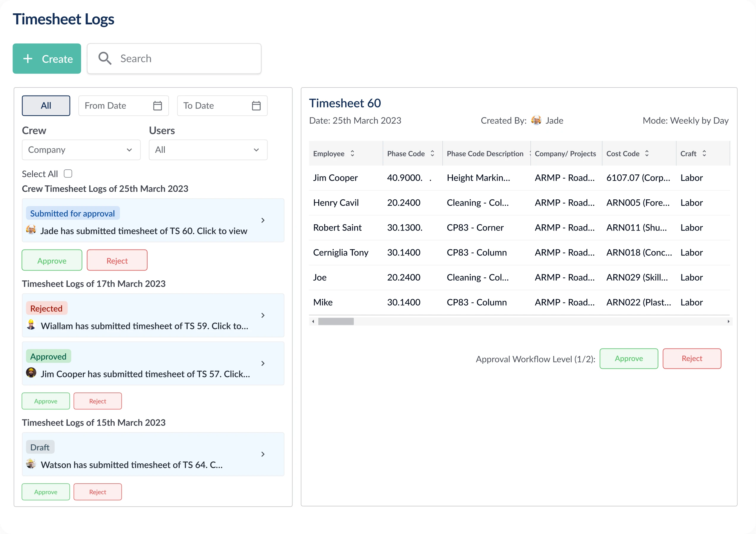Open the TS 59 rejected log chevron
This screenshot has height=534, width=756.
pos(263,315)
